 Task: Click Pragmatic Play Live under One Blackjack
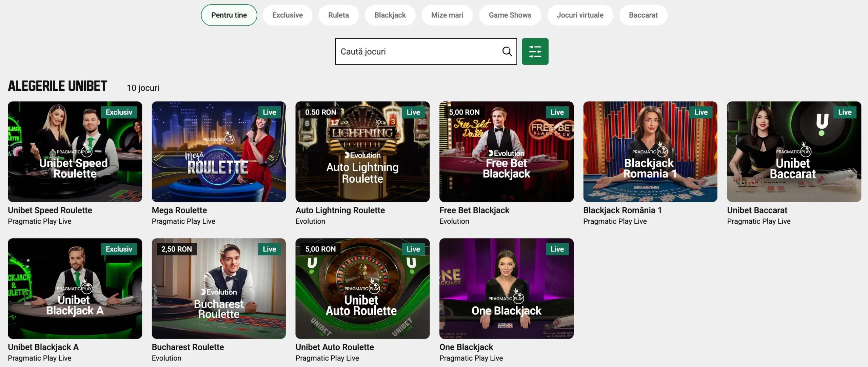pyautogui.click(x=471, y=358)
